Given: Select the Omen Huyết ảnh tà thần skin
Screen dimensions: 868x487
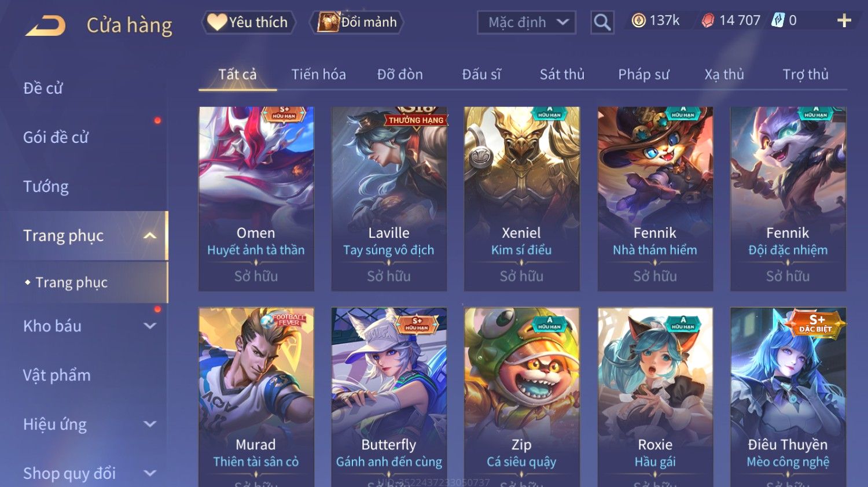Looking at the screenshot, I should click(256, 198).
